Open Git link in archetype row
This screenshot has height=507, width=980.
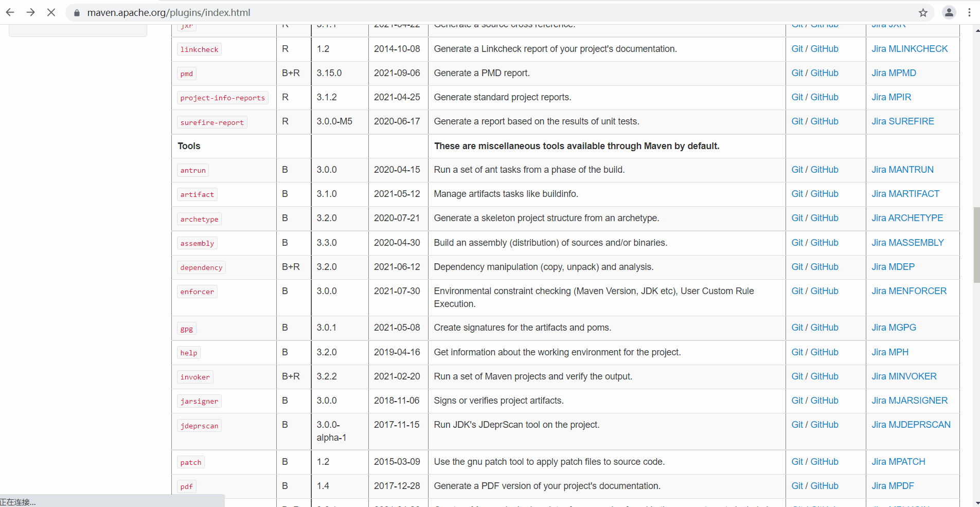point(797,218)
